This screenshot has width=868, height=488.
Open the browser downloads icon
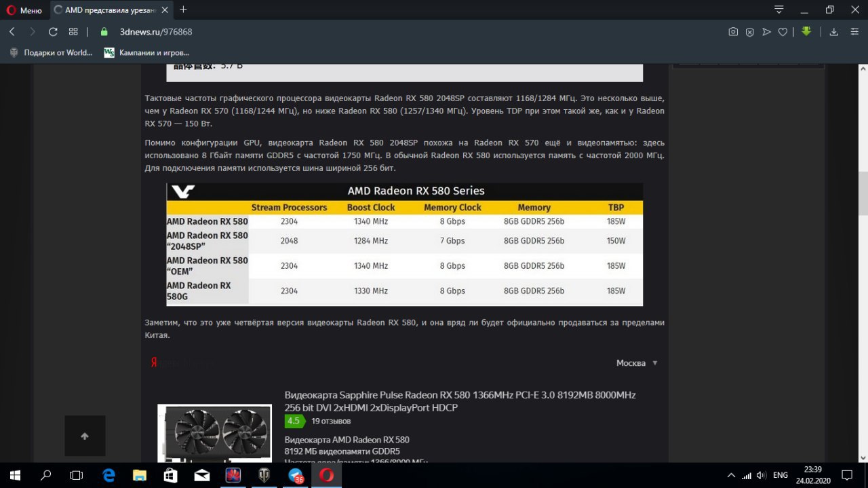[x=834, y=32]
